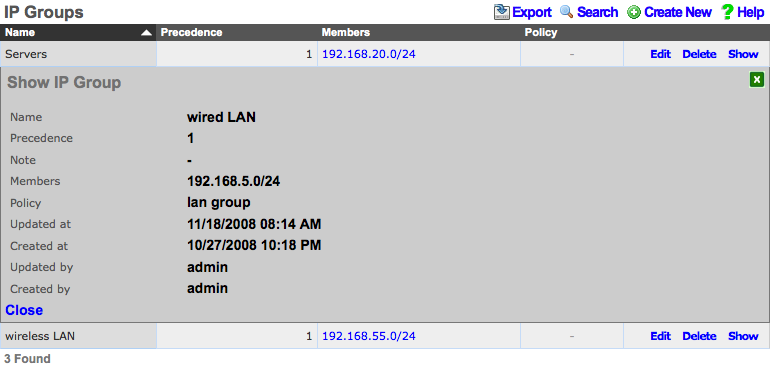Open the Search link
This screenshot has width=770, height=367.
click(x=597, y=12)
